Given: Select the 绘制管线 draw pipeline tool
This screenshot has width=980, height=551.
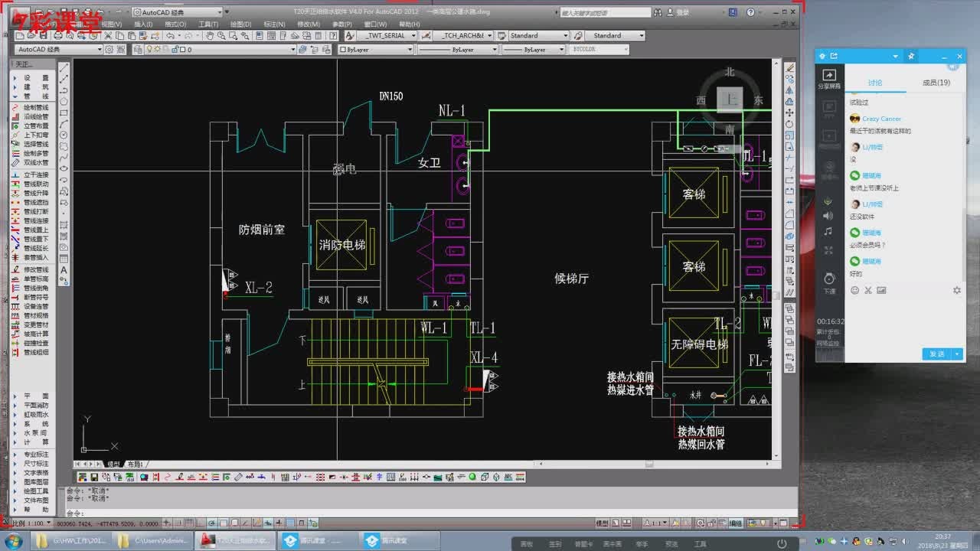Looking at the screenshot, I should coord(31,108).
